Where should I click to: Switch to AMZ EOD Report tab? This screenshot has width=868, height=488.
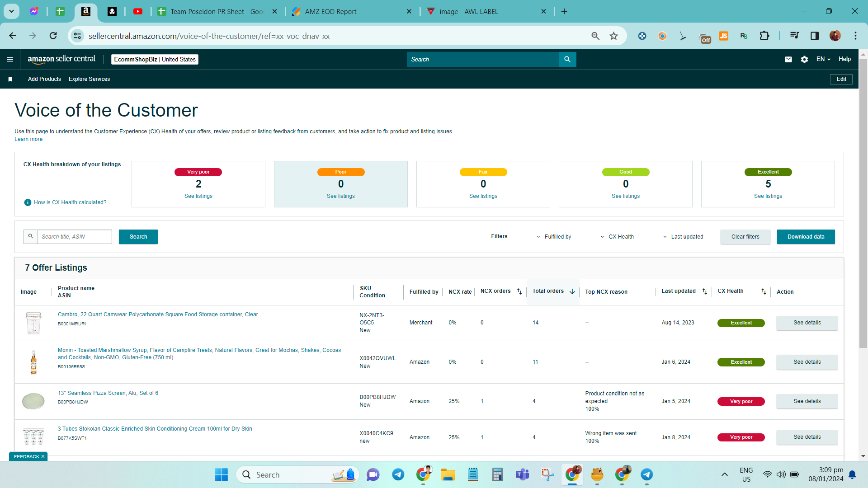[x=352, y=11]
